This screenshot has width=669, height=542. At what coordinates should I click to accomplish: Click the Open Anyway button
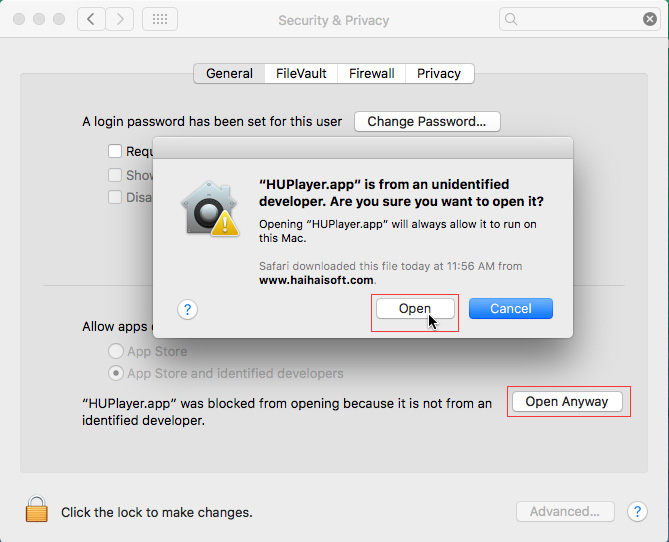click(x=567, y=402)
